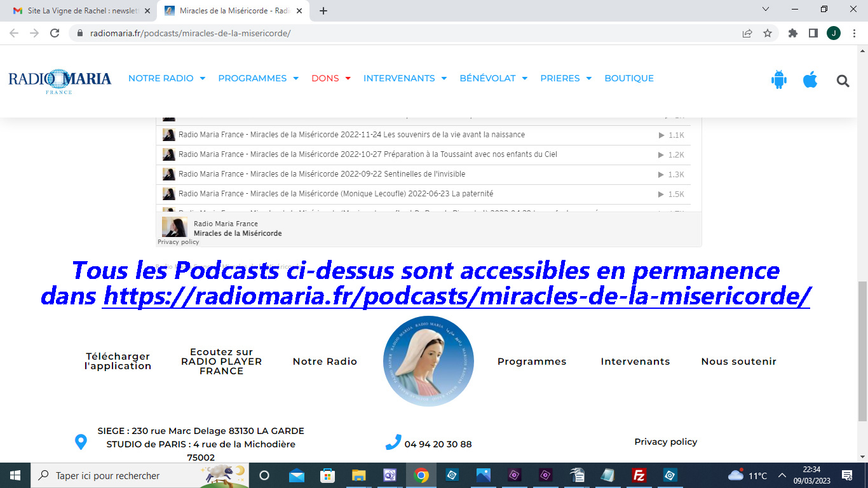Open the BOUTIQUE menu item
Viewport: 868px width, 488px height.
pyautogui.click(x=629, y=78)
